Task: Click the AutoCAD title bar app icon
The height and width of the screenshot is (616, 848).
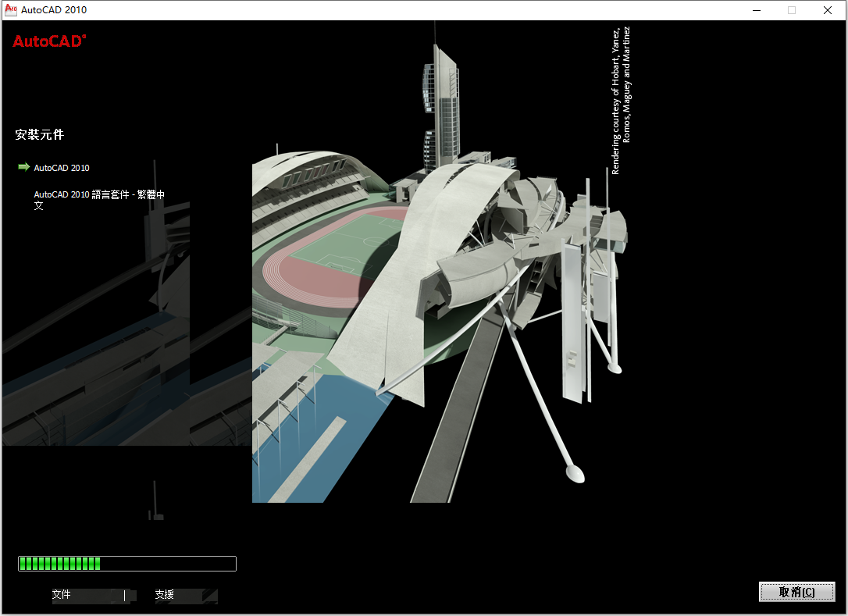Action: point(11,9)
